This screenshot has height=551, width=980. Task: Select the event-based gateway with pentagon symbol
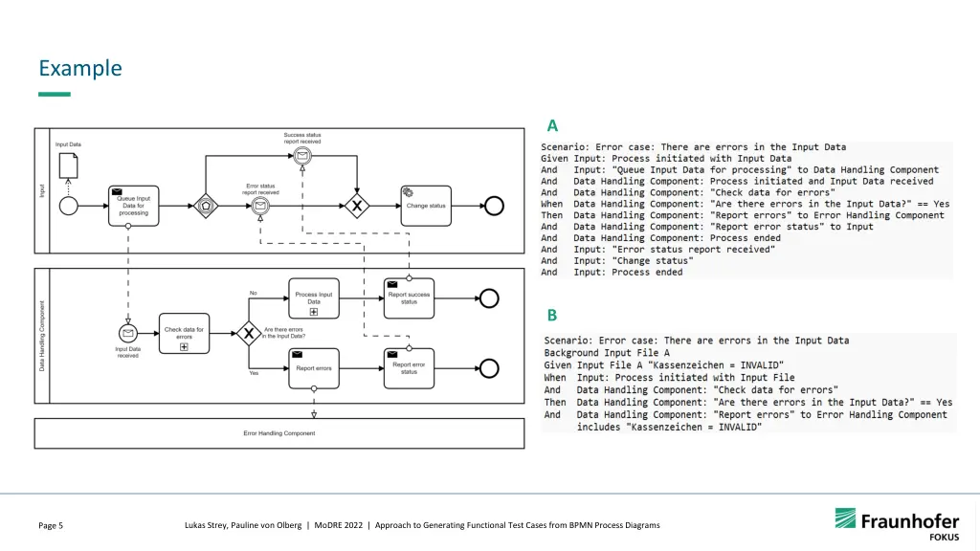(x=206, y=206)
